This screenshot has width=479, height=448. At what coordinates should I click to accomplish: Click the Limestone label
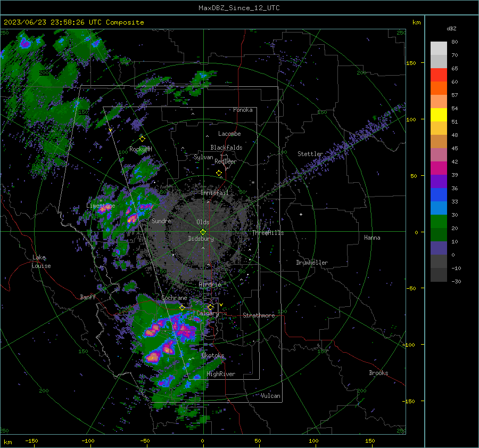click(x=101, y=206)
